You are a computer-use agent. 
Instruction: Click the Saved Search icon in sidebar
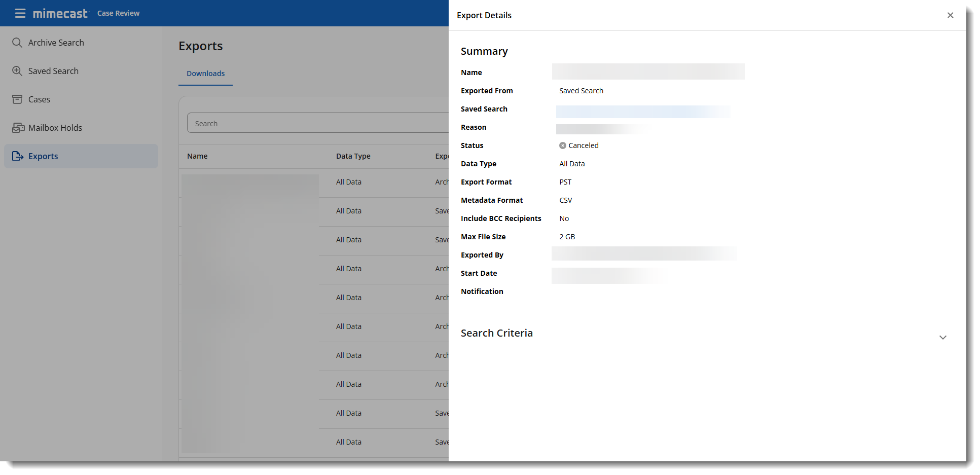click(x=17, y=71)
